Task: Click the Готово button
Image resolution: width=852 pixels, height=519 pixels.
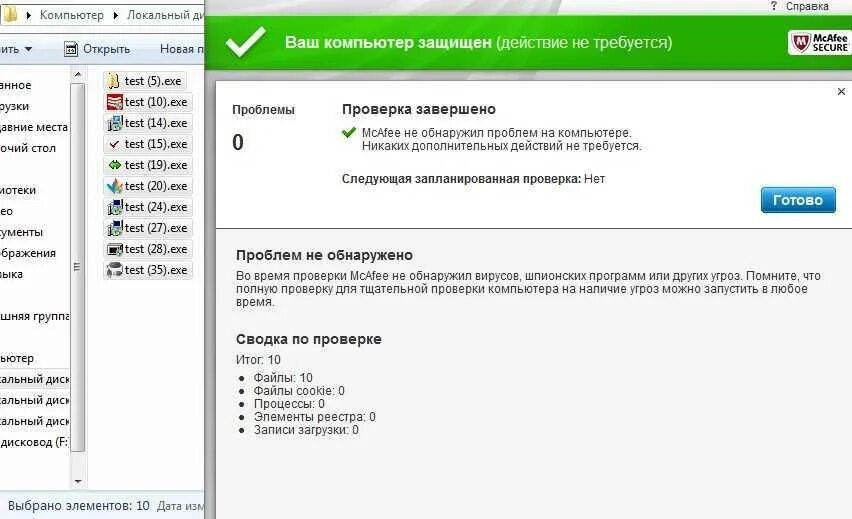Action: [x=798, y=200]
